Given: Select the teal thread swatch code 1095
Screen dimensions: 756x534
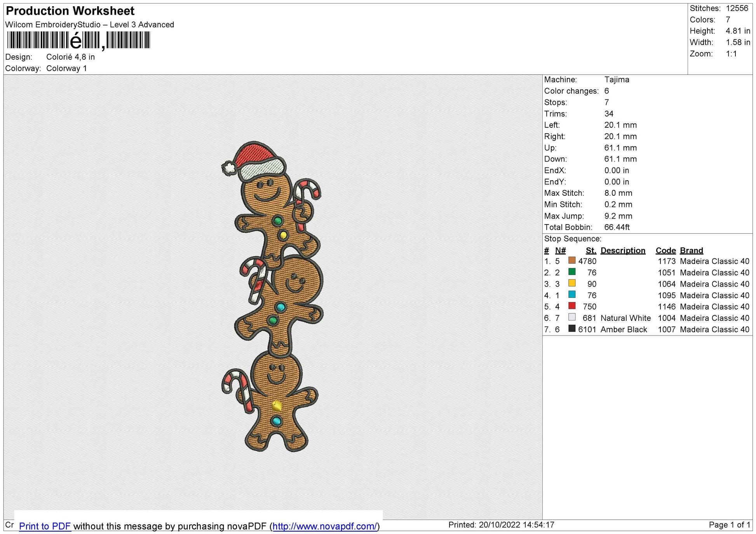Looking at the screenshot, I should click(572, 294).
